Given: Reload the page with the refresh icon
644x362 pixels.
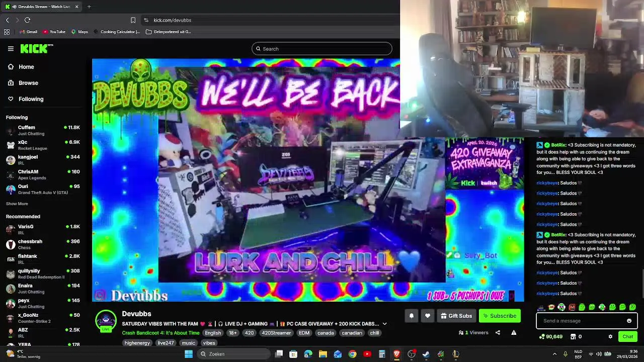Looking at the screenshot, I should point(27,20).
